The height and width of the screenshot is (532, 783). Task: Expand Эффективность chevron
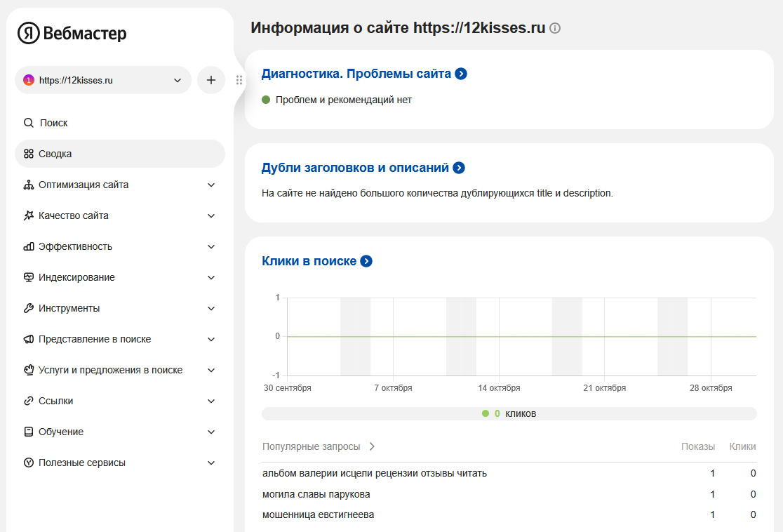[x=211, y=247]
